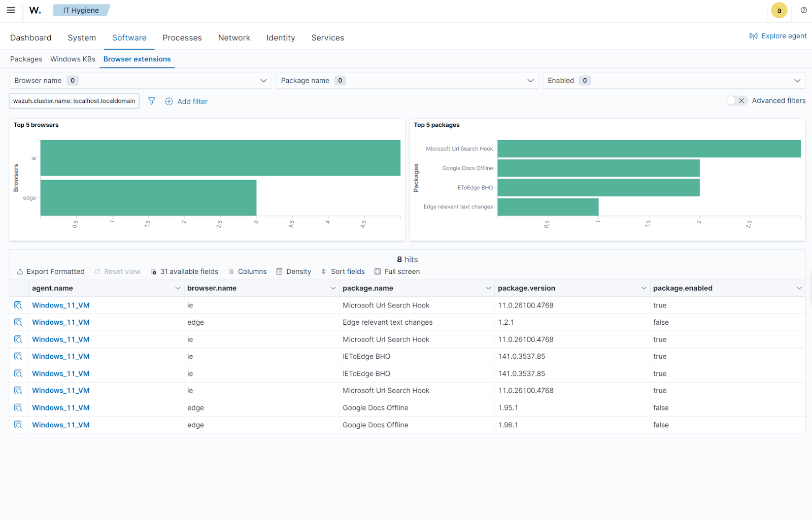Inspect details icon for last Google Docs Offline row
This screenshot has width=812, height=519.
(x=18, y=425)
